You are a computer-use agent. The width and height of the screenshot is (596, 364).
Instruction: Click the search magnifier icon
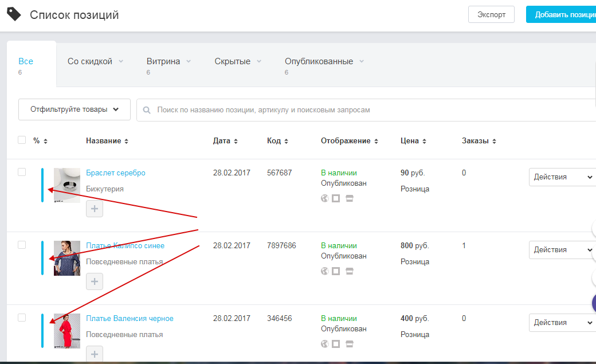(146, 110)
